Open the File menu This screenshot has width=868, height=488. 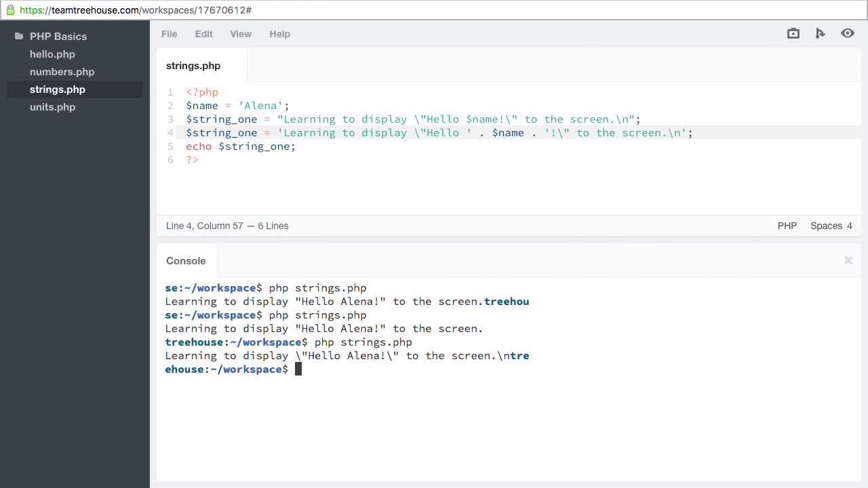click(169, 34)
